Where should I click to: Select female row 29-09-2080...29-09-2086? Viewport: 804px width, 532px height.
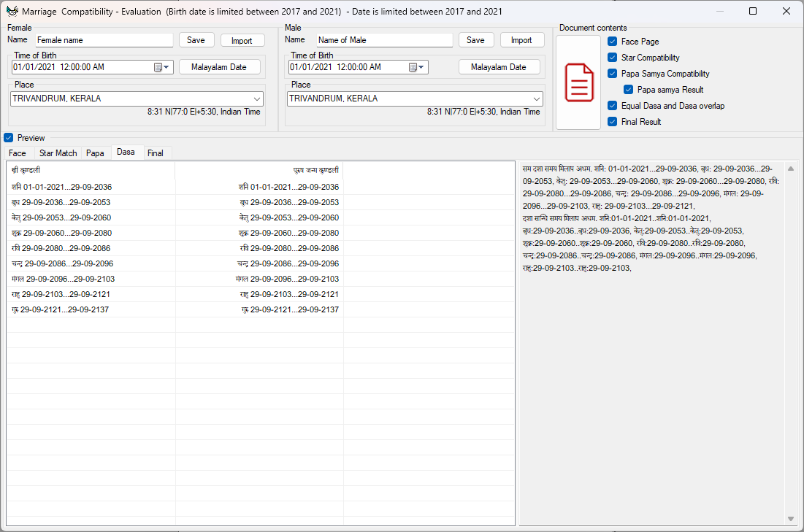[x=91, y=249]
